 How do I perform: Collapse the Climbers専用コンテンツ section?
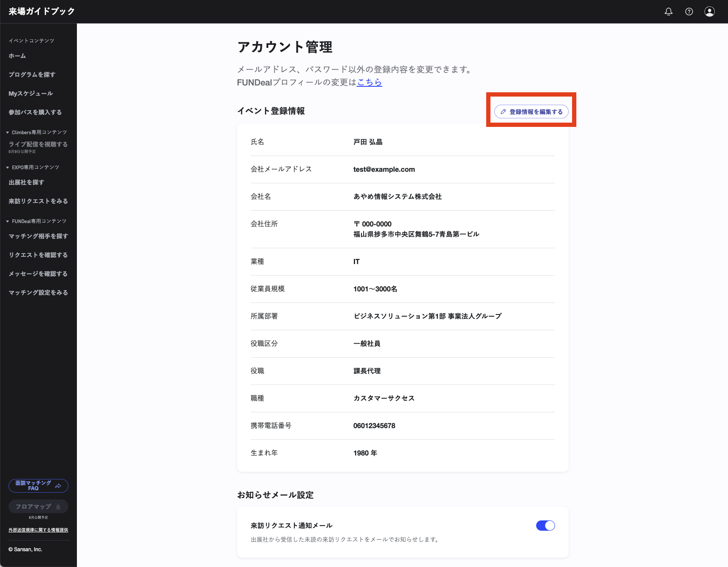click(x=8, y=132)
